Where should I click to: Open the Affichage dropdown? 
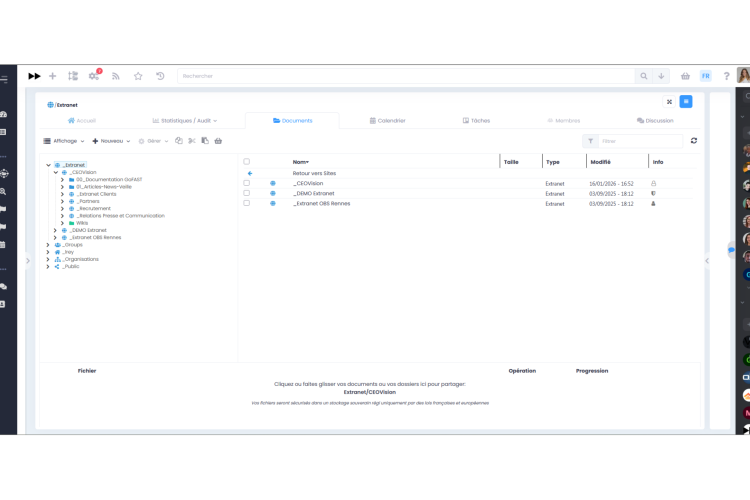[x=64, y=141]
